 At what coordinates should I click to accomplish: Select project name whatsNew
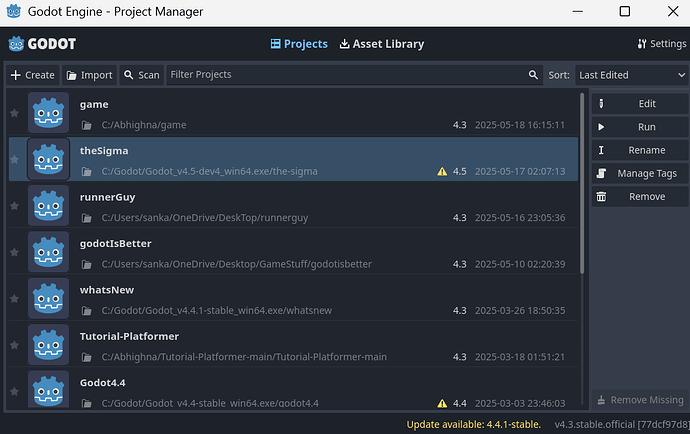(107, 290)
